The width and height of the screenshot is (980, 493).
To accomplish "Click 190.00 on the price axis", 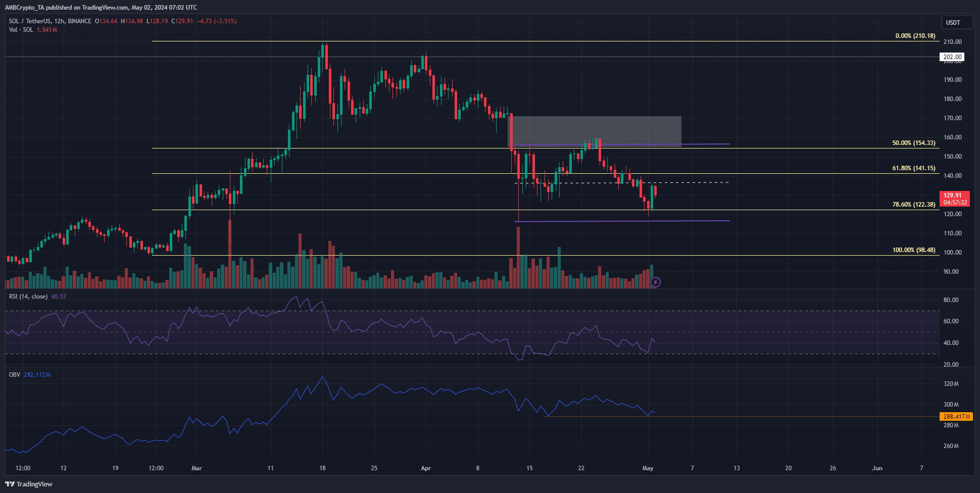I will tap(953, 80).
